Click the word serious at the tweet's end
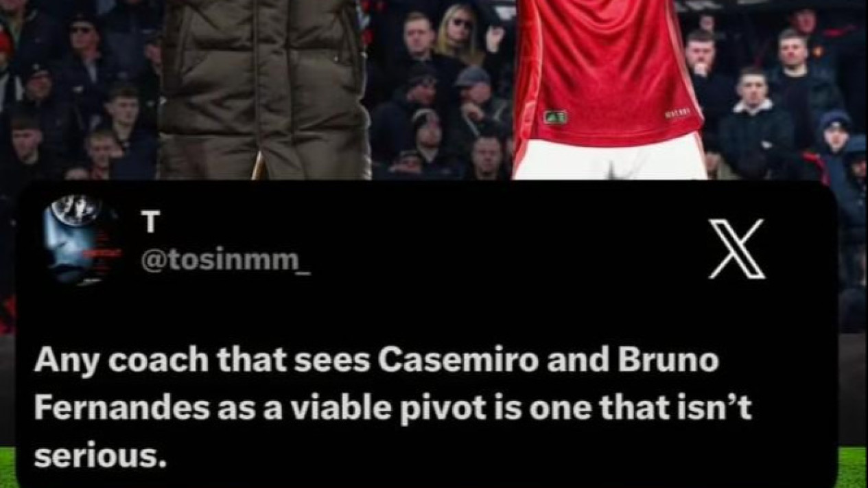The image size is (868, 488). click(100, 456)
